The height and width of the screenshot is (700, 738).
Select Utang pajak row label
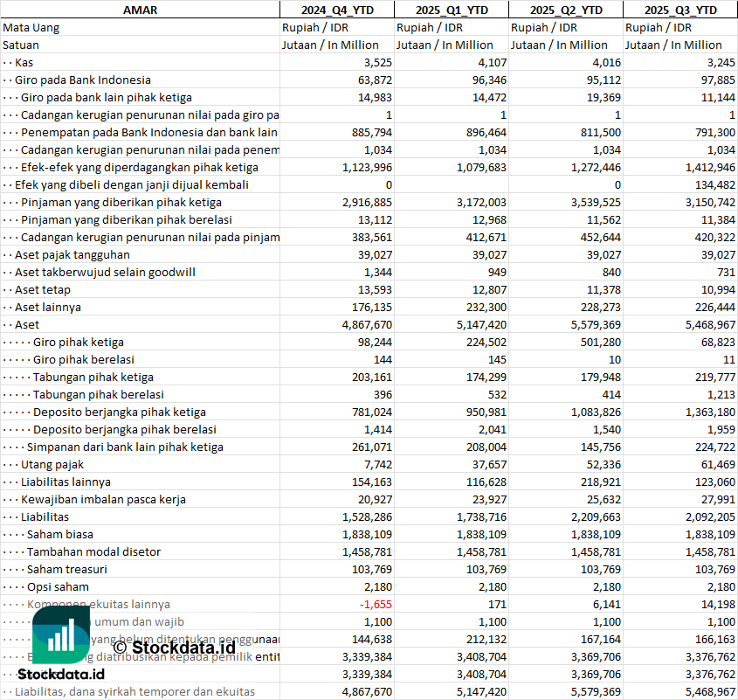tap(52, 464)
